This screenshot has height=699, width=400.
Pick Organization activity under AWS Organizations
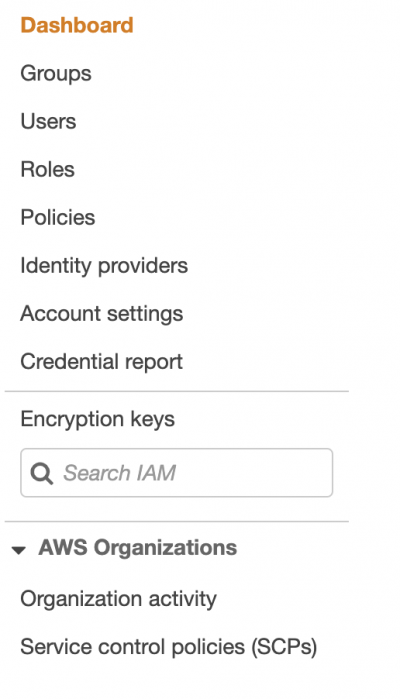pos(118,599)
